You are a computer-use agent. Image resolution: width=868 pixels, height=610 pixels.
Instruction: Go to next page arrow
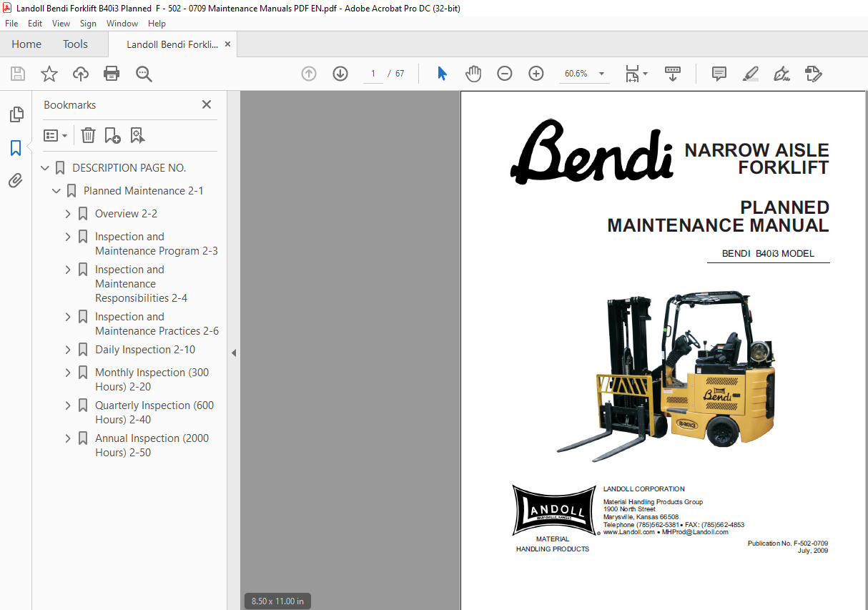(x=340, y=74)
